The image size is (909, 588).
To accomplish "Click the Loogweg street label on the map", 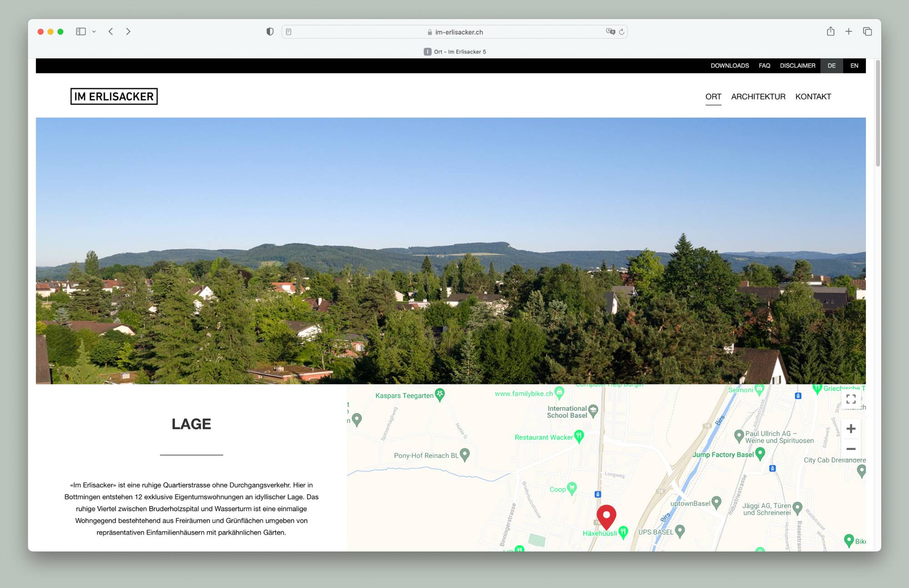I will 614,474.
